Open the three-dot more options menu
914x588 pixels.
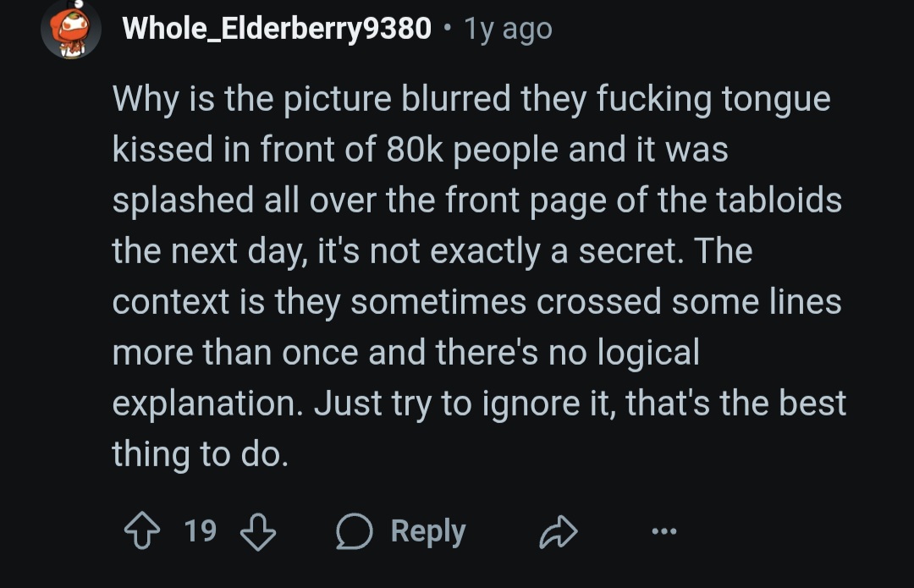click(x=664, y=530)
